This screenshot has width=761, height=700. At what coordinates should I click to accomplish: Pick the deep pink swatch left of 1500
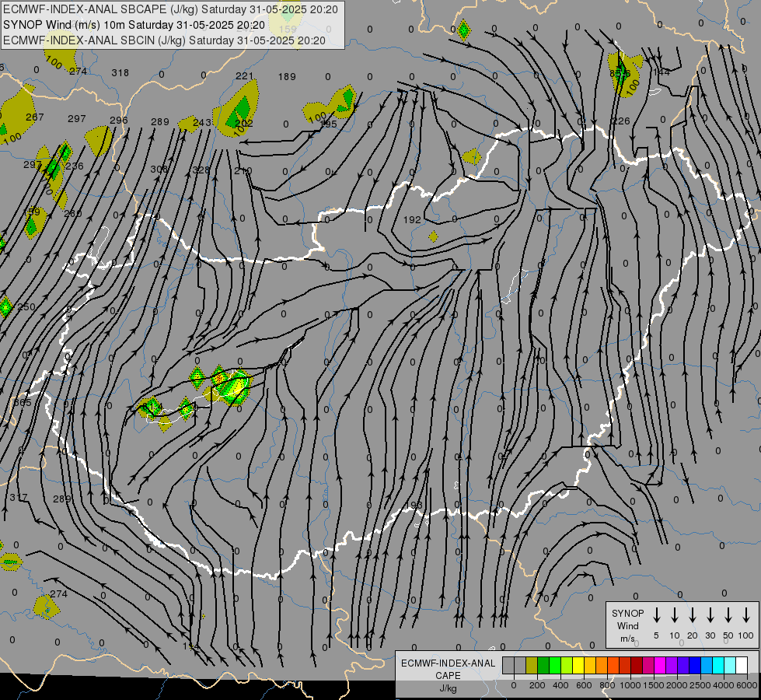click(648, 666)
